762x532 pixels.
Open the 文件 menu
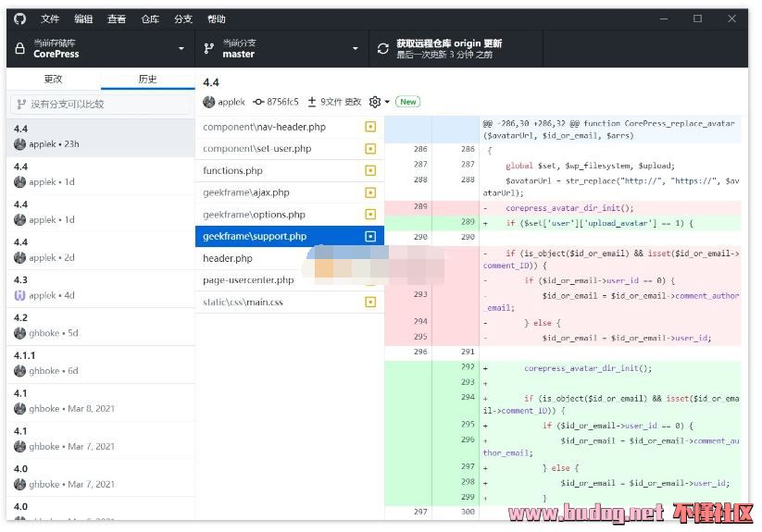click(x=50, y=19)
